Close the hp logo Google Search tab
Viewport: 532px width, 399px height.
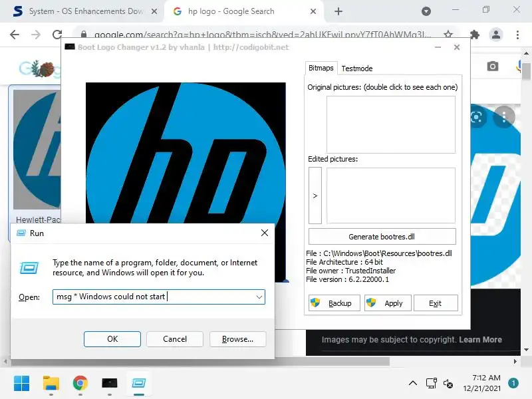click(313, 11)
